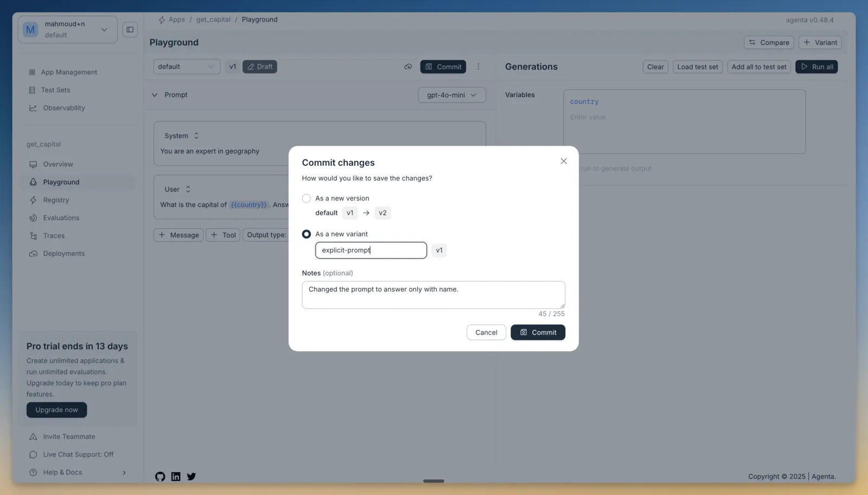Click the bottom horizontal scroll handle
Image resolution: width=868 pixels, height=495 pixels.
[433, 481]
